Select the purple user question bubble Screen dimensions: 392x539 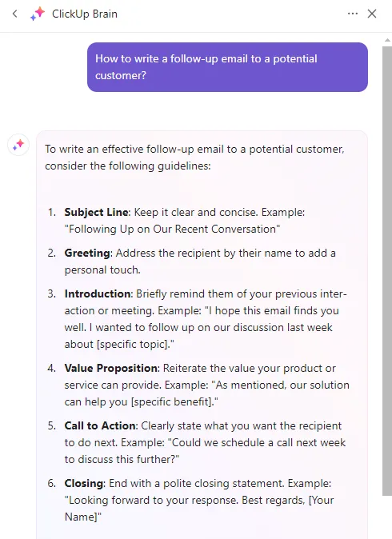tap(227, 67)
